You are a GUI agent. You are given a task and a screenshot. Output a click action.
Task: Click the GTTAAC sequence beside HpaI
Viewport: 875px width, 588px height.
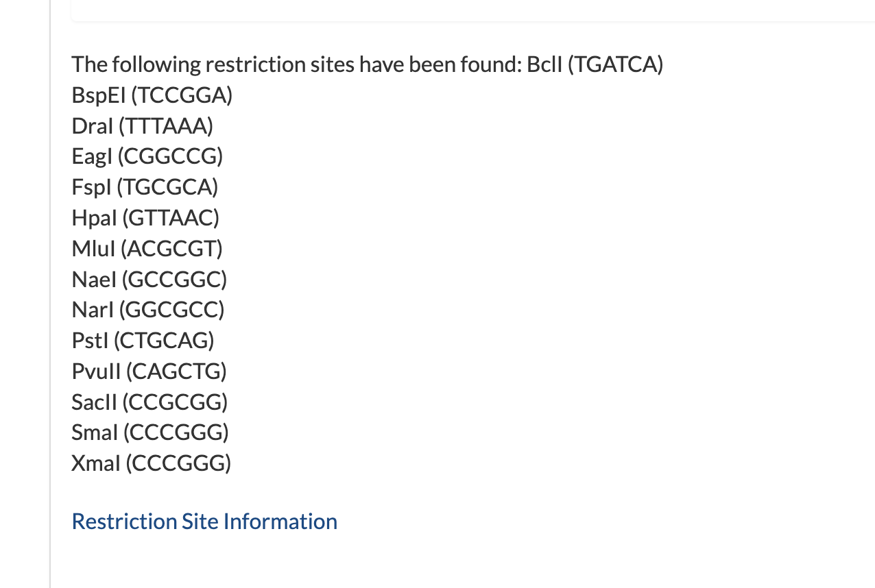point(171,219)
